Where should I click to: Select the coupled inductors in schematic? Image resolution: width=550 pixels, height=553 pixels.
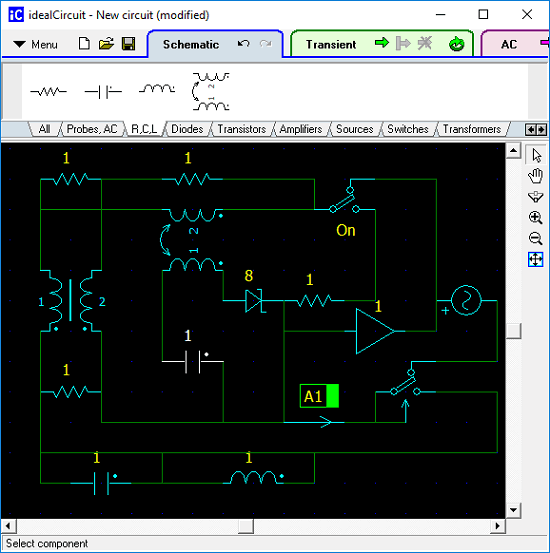point(193,241)
